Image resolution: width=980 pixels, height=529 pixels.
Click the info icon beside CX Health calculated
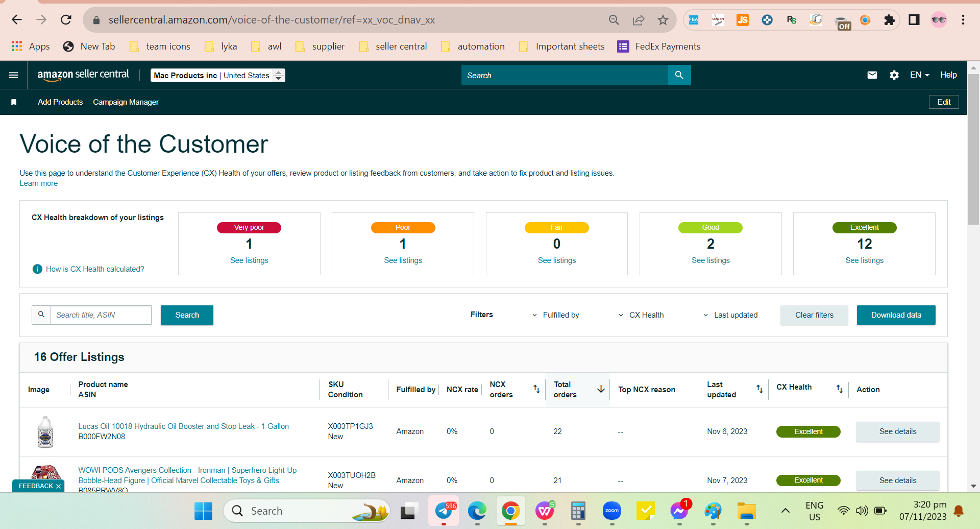click(x=37, y=269)
